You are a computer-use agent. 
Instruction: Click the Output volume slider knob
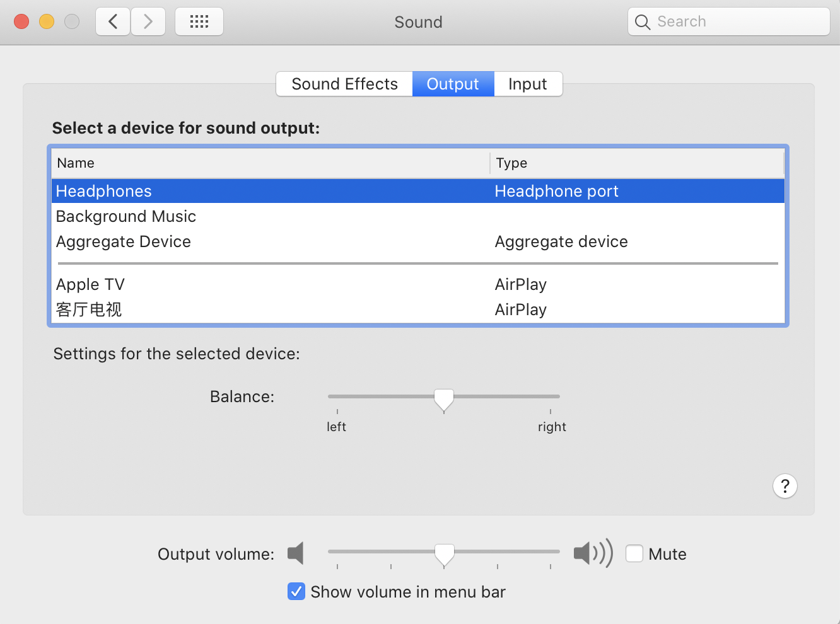(445, 554)
